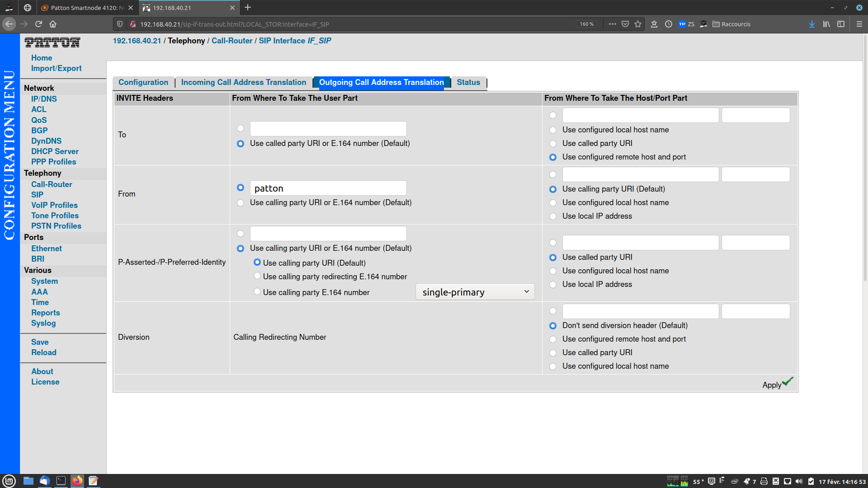Open Import/Export in the sidebar
Viewport: 868px width, 488px height.
click(x=57, y=68)
